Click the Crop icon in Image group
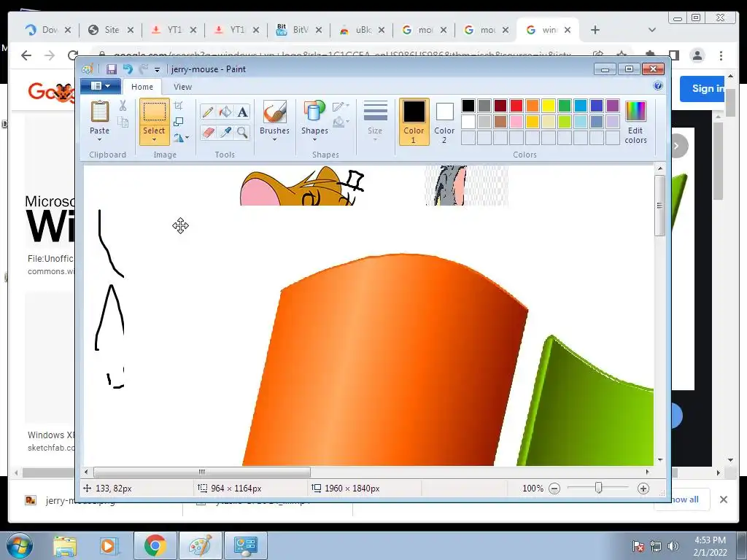The width and height of the screenshot is (747, 560). coord(178,106)
